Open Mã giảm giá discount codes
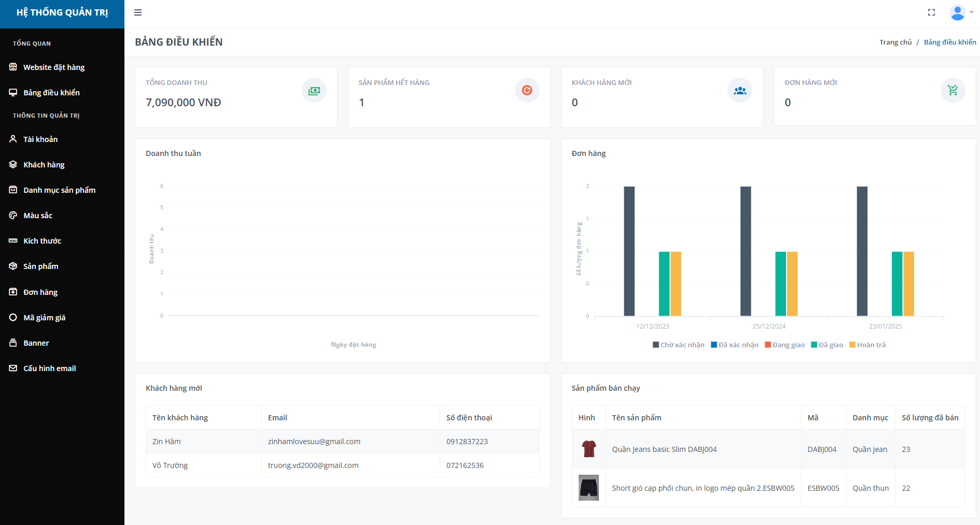Screen dimensions: 980x525 point(44,318)
